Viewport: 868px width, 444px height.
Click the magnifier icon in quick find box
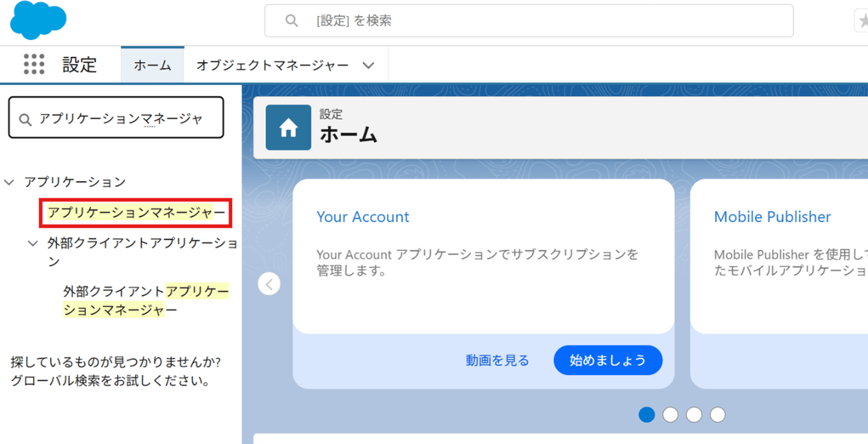25,120
